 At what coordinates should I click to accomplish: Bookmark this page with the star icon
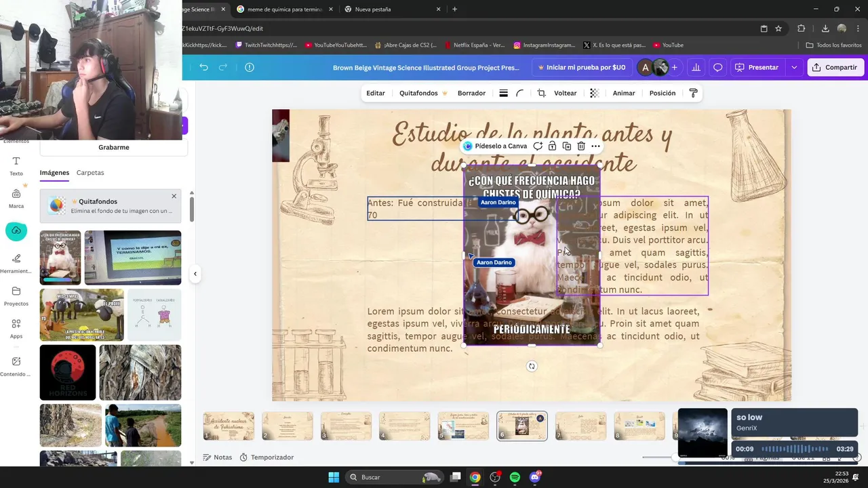click(778, 28)
